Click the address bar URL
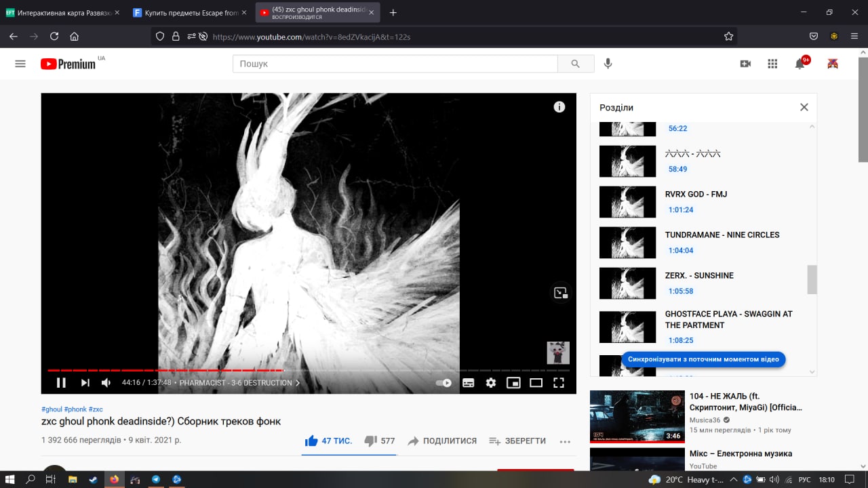The image size is (868, 488). [312, 37]
